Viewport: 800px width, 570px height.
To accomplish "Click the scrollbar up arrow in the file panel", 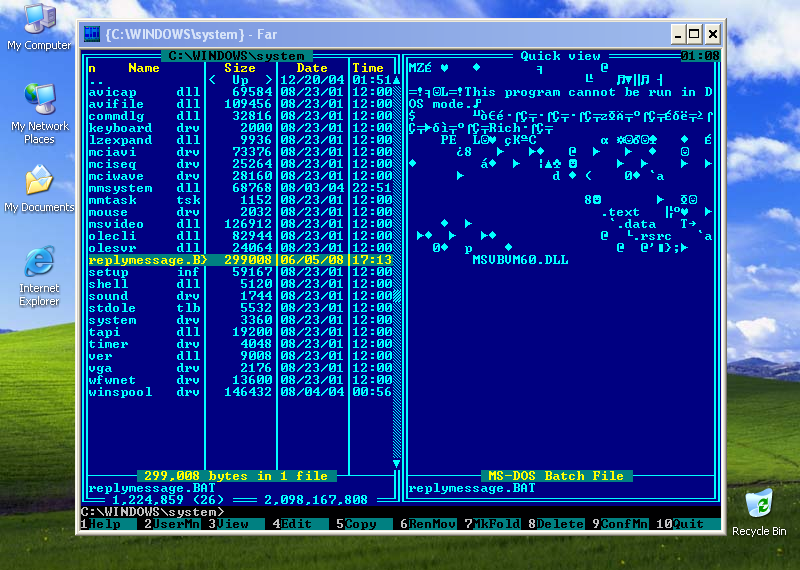I will pyautogui.click(x=396, y=80).
